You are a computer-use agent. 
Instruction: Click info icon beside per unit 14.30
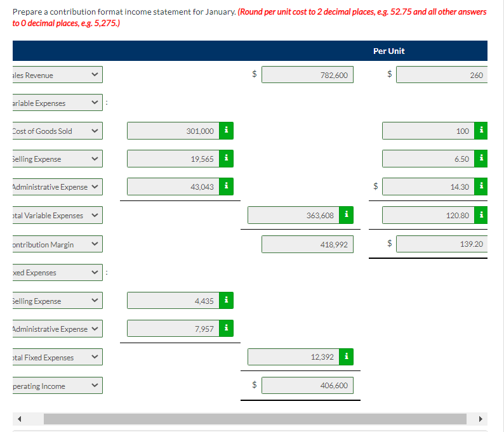481,187
